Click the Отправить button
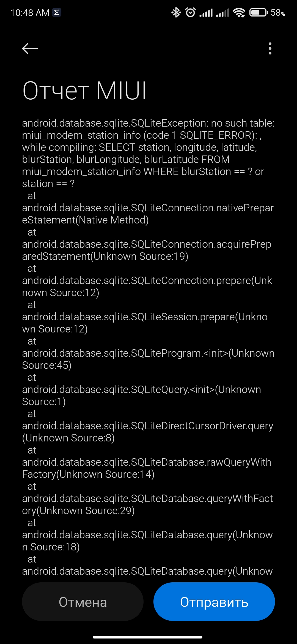 (214, 602)
